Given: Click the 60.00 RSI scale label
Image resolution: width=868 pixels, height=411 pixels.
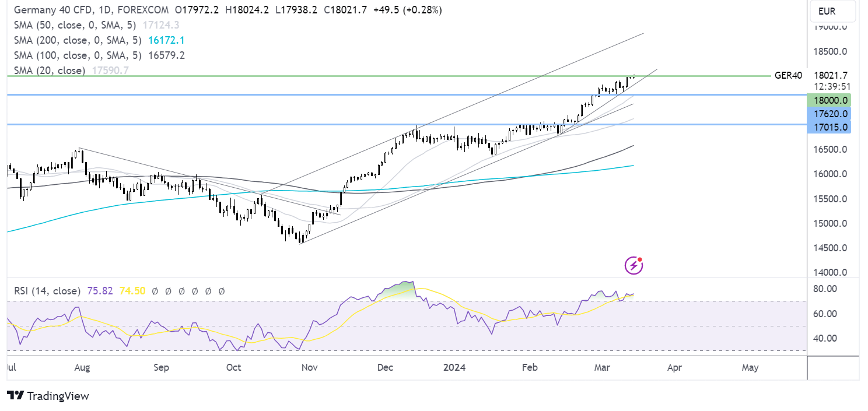Looking at the screenshot, I should pos(827,314).
